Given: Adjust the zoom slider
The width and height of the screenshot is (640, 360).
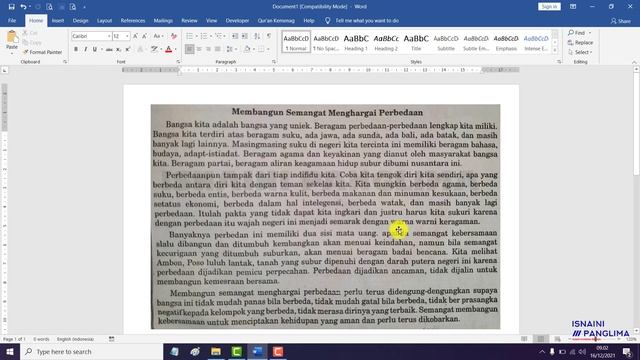Looking at the screenshot, I should coord(596,339).
